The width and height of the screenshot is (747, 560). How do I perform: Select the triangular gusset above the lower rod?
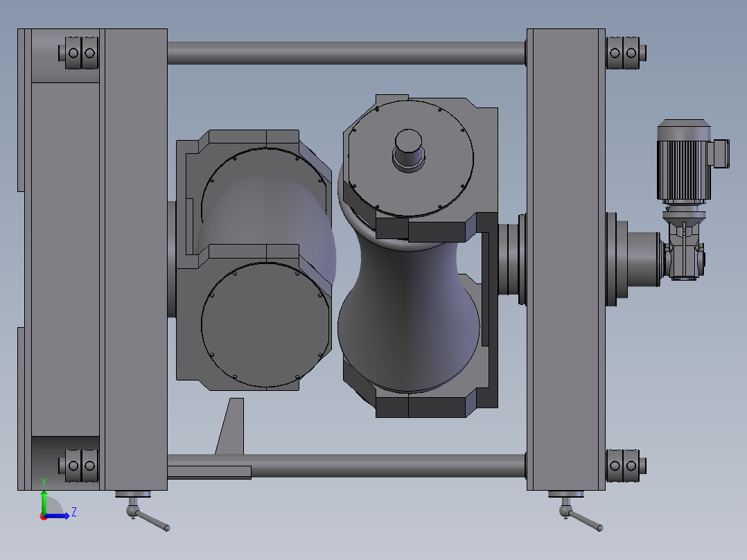click(231, 426)
